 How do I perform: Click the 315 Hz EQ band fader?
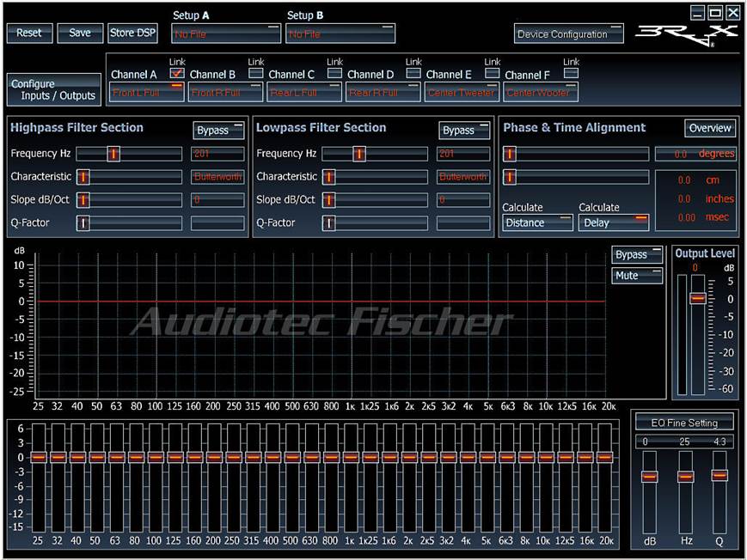click(x=254, y=457)
